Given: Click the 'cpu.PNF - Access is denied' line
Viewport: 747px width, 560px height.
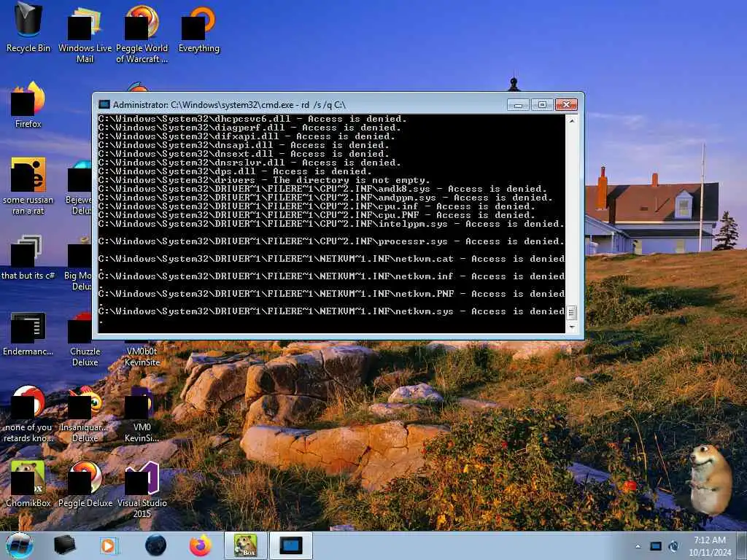Looking at the screenshot, I should pos(317,215).
